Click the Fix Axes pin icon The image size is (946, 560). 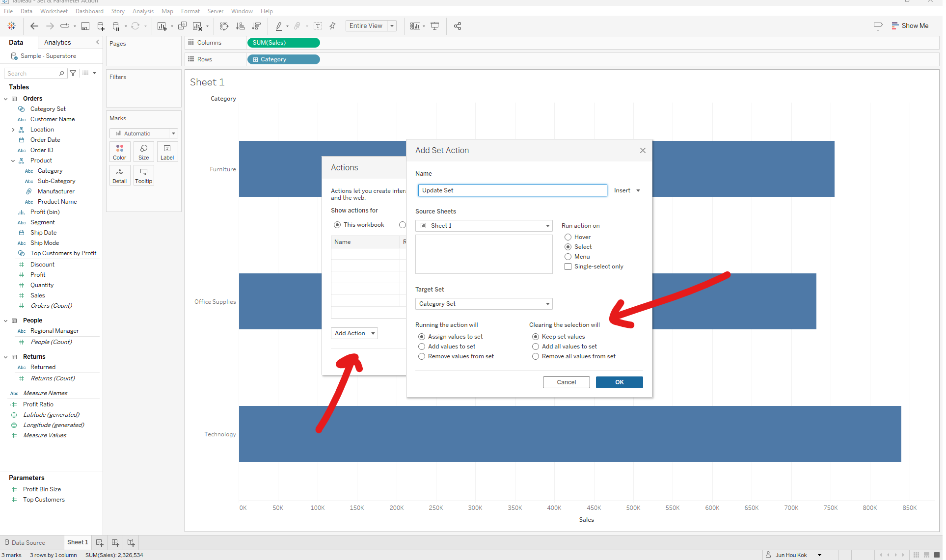[332, 26]
